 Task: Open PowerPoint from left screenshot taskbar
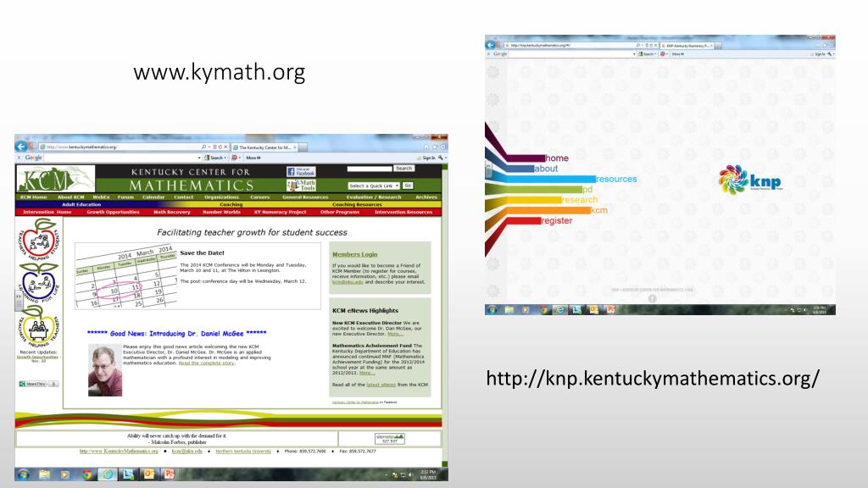170,474
